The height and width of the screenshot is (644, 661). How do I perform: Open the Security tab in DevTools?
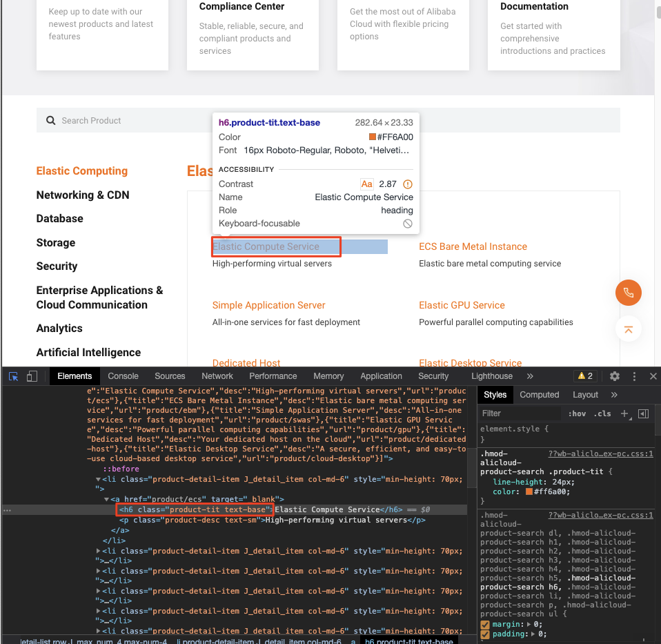(x=433, y=376)
